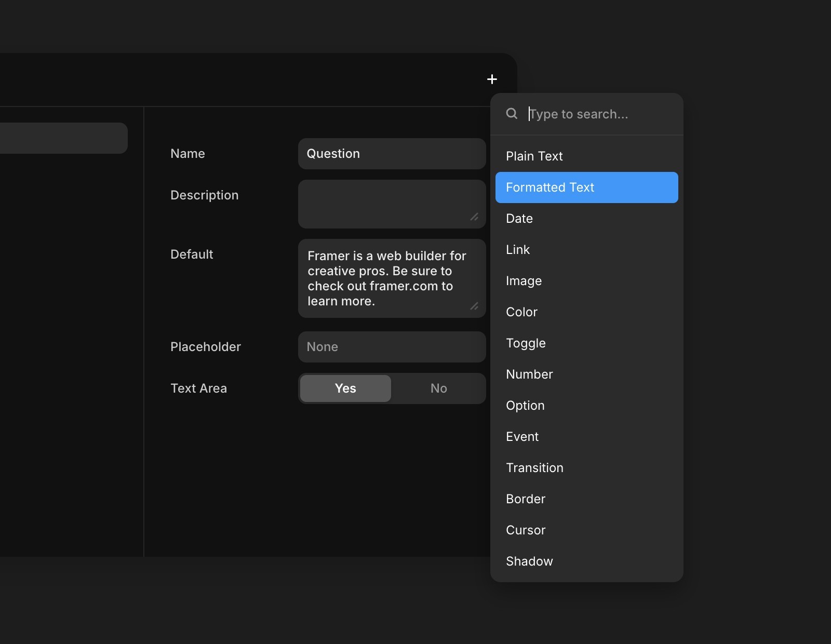
Task: Select the Color type
Action: pyautogui.click(x=587, y=312)
